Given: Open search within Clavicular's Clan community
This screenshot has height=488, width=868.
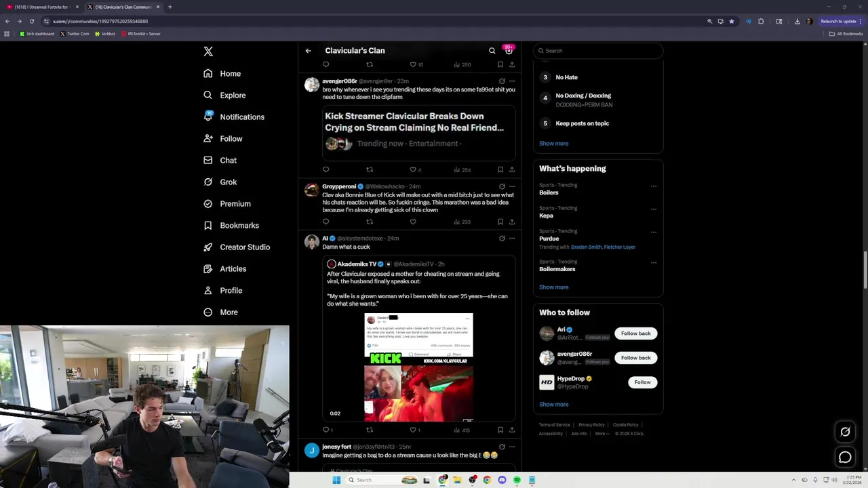Looking at the screenshot, I should click(492, 51).
